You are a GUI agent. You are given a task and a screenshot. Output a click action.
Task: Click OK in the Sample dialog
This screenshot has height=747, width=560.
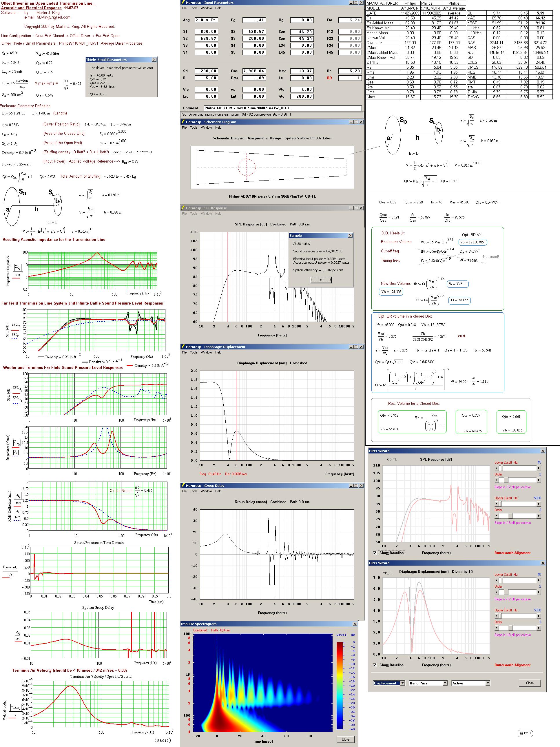321,280
